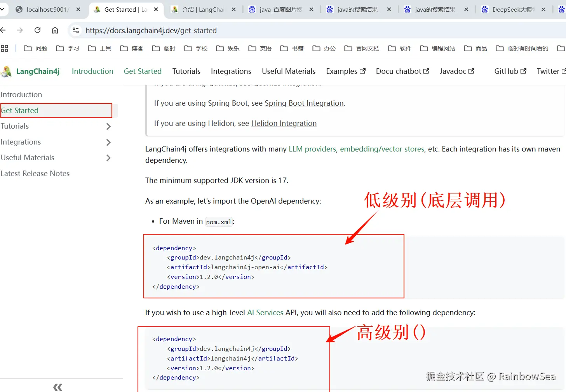Click the address bar URL
The width and height of the screenshot is (566, 392).
pos(151,30)
